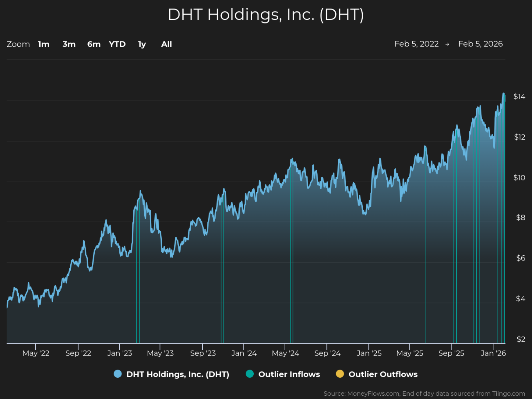Toggle Outlier Outflows legend entry
The height and width of the screenshot is (399, 532).
(x=377, y=374)
